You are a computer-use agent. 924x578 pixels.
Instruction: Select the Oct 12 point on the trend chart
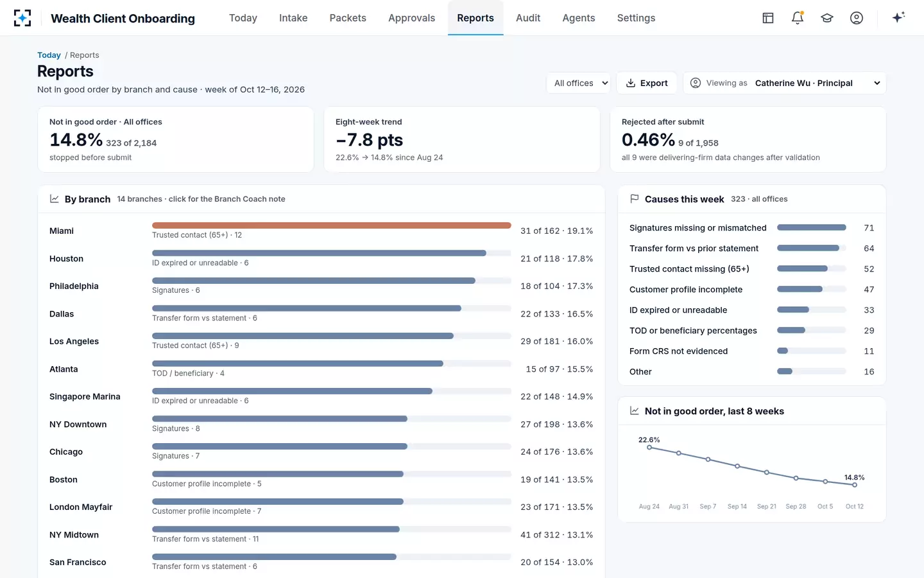pyautogui.click(x=855, y=485)
